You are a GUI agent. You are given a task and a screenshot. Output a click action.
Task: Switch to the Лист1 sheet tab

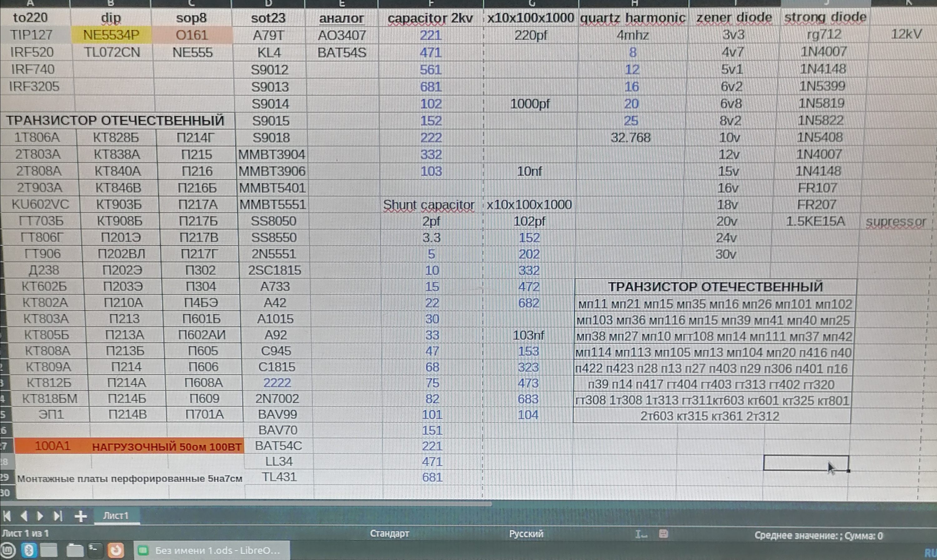[116, 516]
